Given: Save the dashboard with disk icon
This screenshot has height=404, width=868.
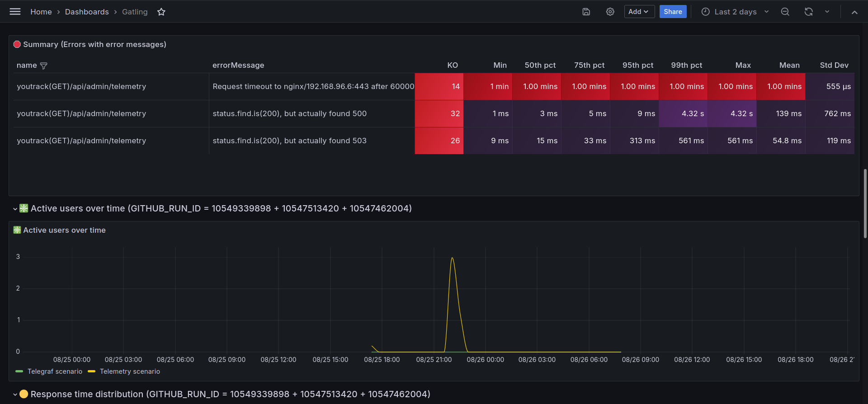Looking at the screenshot, I should (x=586, y=12).
